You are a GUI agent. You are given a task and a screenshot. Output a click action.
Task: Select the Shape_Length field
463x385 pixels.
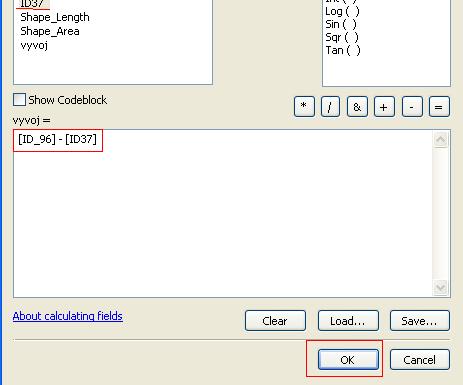(55, 17)
